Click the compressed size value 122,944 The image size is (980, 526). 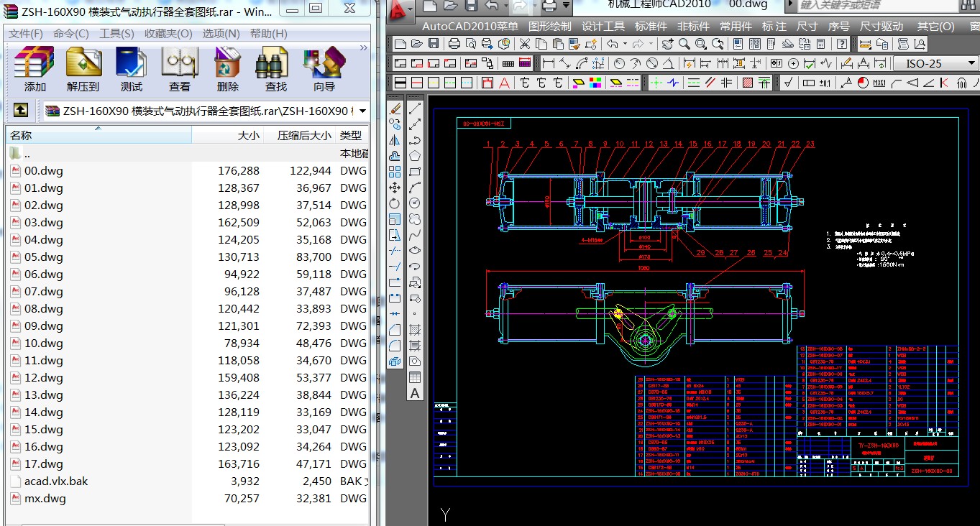pos(311,171)
